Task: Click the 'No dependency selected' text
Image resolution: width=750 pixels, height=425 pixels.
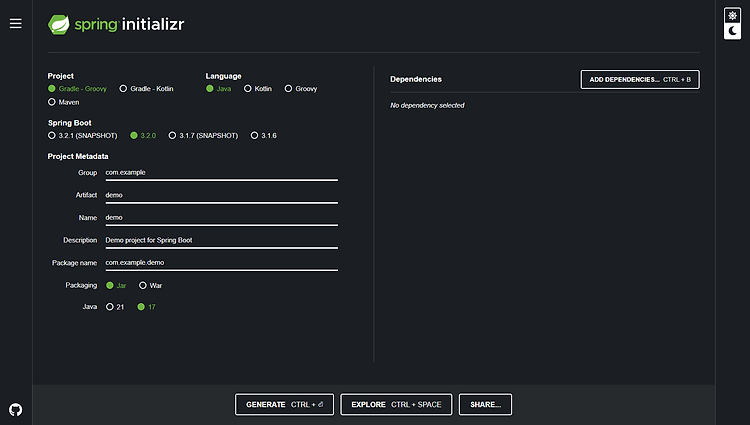Action: click(x=427, y=105)
